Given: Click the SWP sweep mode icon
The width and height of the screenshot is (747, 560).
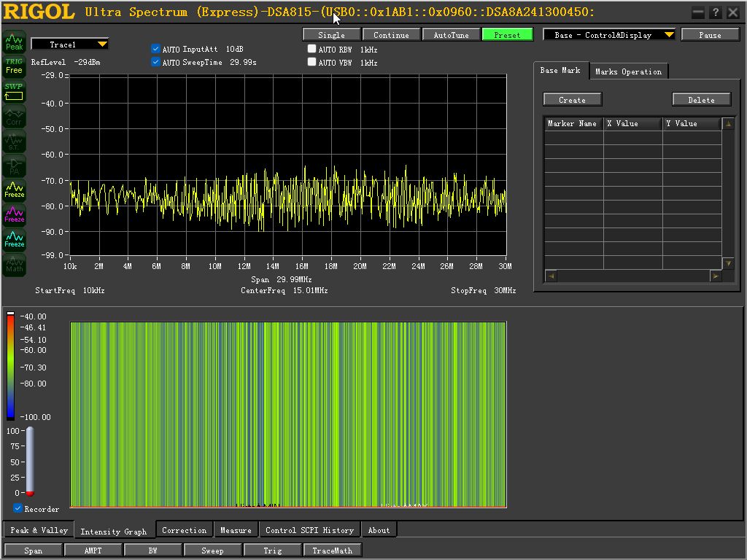Looking at the screenshot, I should pos(15,92).
